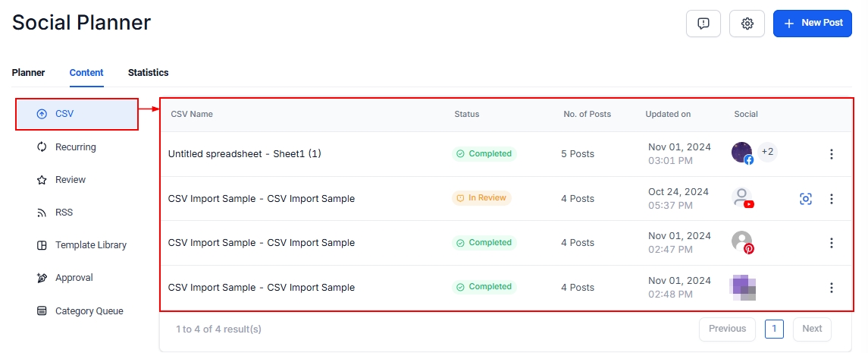The width and height of the screenshot is (868, 353).
Task: Switch to the Statistics tab
Action: (148, 73)
